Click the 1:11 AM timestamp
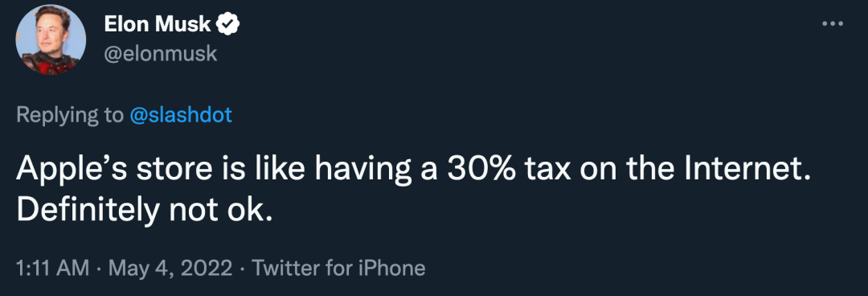 52,269
